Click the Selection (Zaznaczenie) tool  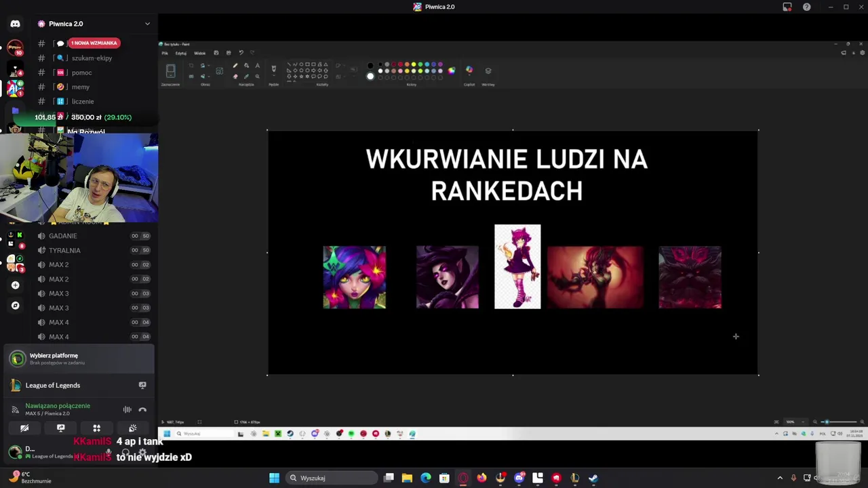pyautogui.click(x=171, y=71)
